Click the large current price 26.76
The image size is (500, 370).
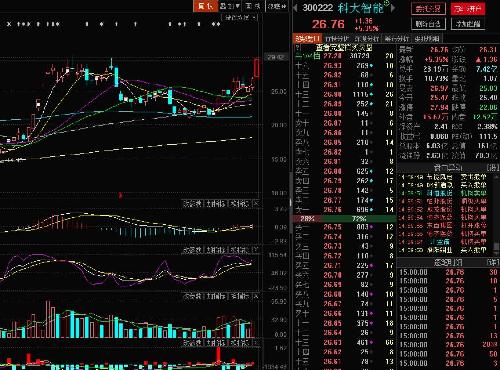click(x=328, y=24)
